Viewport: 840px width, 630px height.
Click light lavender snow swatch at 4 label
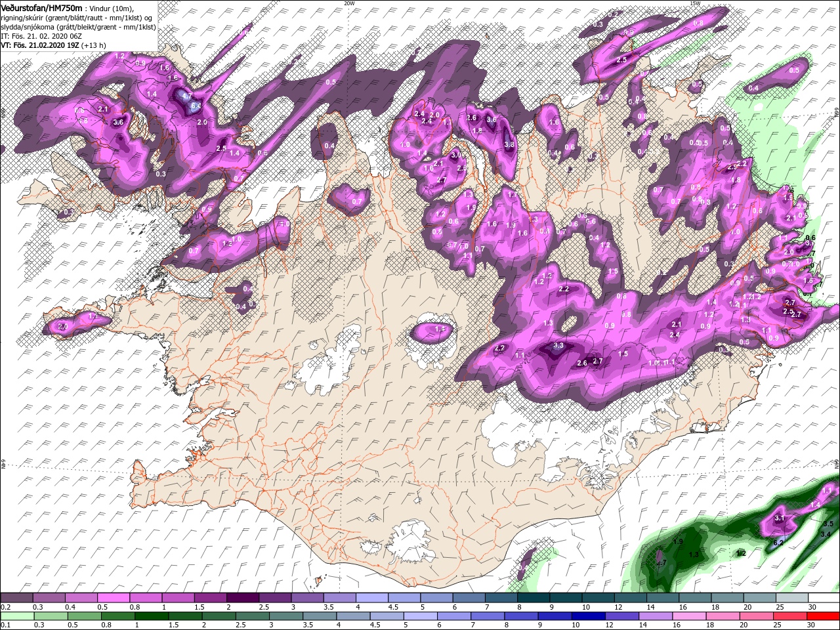pos(371,598)
